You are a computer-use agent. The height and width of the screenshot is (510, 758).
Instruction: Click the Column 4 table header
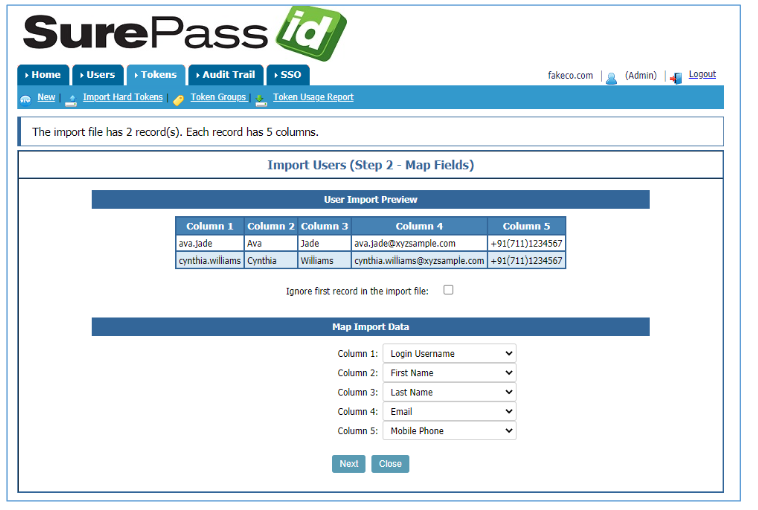point(419,226)
